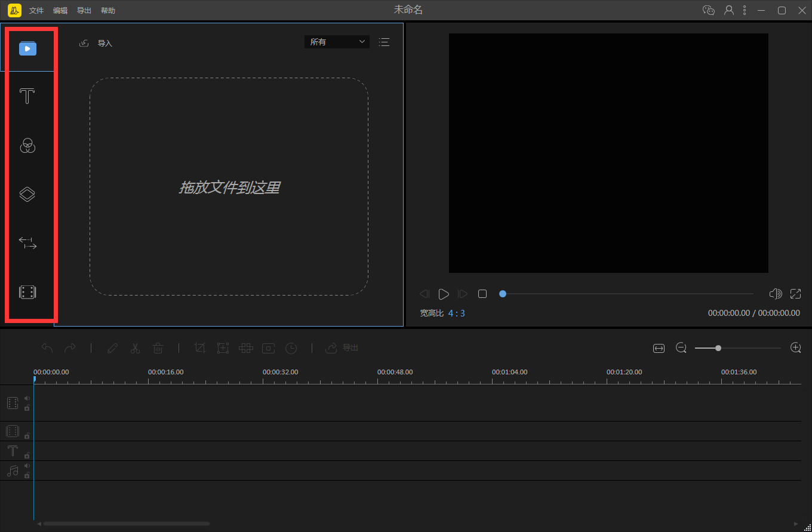Click the scissors Split tool
Screen dimensions: 812x532
pyautogui.click(x=136, y=348)
